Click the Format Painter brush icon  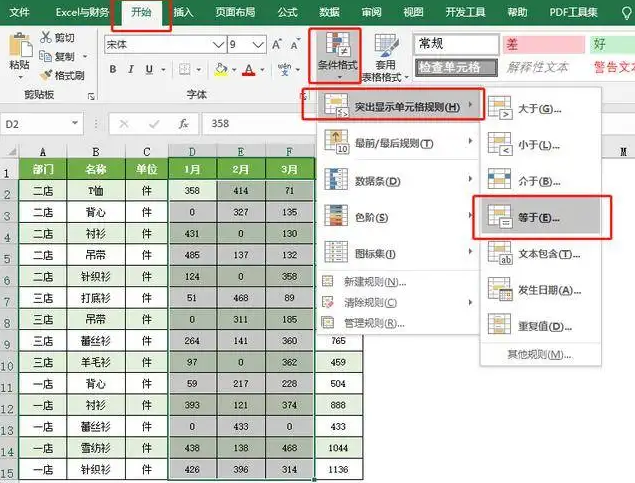[x=46, y=75]
